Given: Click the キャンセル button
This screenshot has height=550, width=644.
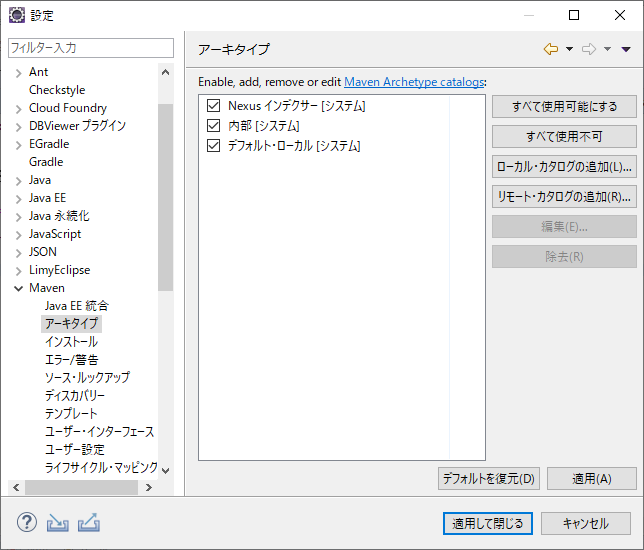Looking at the screenshot, I should tap(586, 523).
